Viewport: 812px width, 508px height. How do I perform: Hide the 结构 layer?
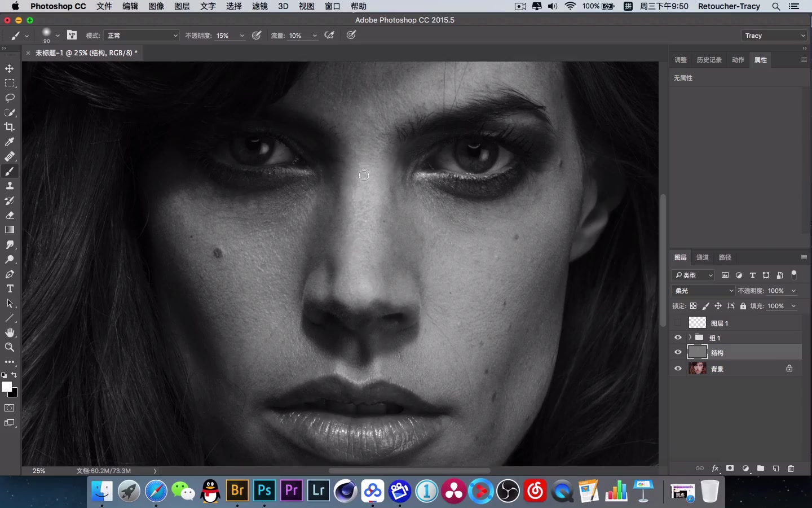(x=678, y=352)
